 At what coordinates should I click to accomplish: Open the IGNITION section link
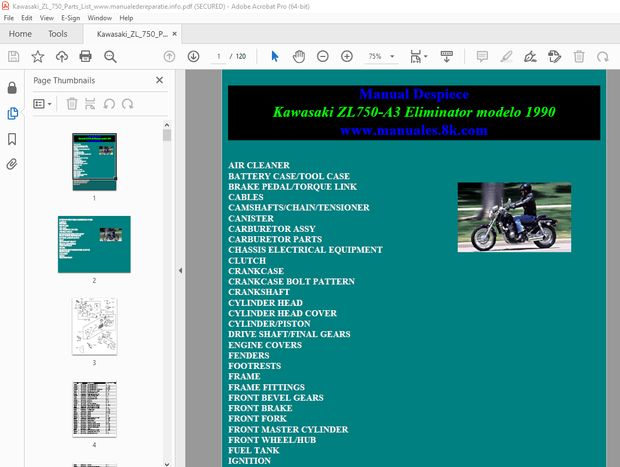(x=249, y=461)
